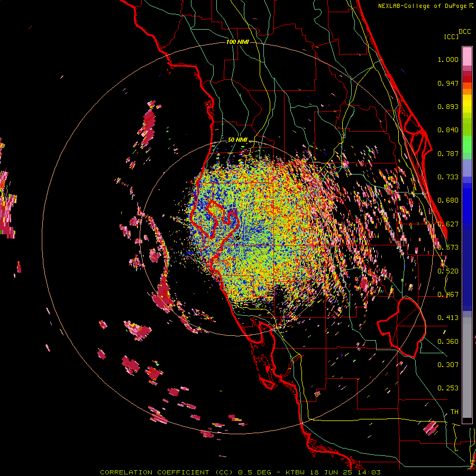
Task: Select the 0.413 scale value
Action: 448,318
